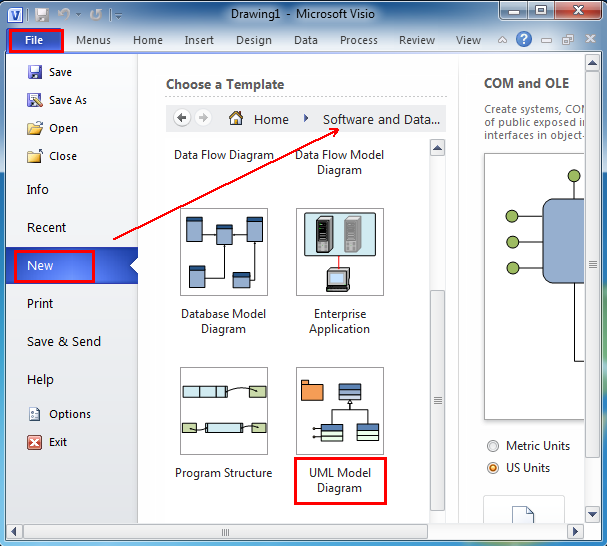
Task: Click Open in backstage menu
Action: point(52,128)
